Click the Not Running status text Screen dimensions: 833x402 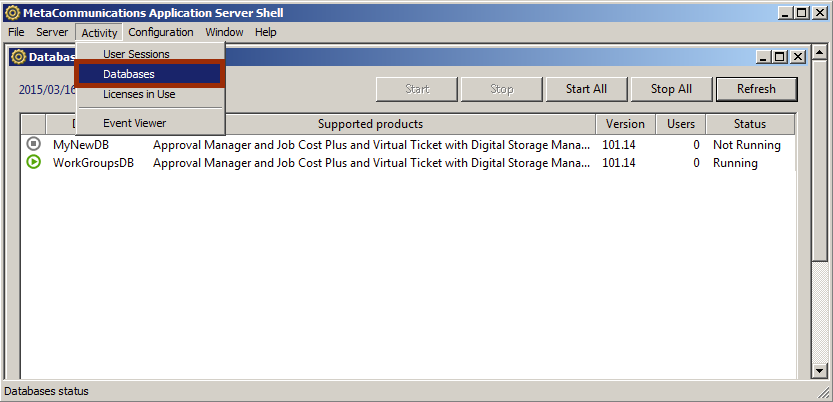click(x=746, y=145)
